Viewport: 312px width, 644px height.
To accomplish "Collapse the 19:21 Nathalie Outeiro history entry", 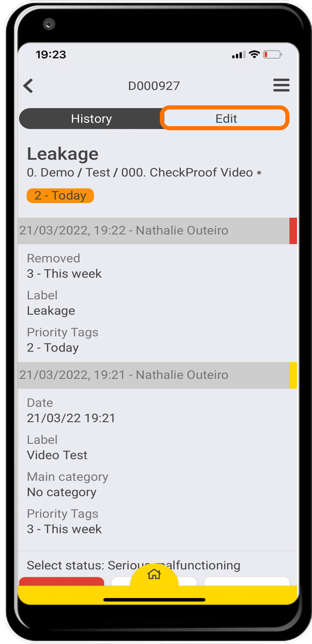I will pyautogui.click(x=124, y=375).
